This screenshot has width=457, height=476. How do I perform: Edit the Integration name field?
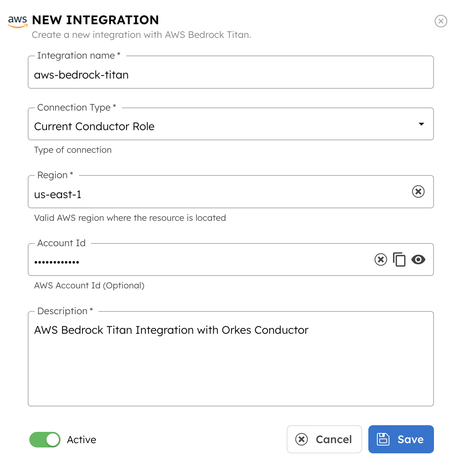(x=230, y=72)
